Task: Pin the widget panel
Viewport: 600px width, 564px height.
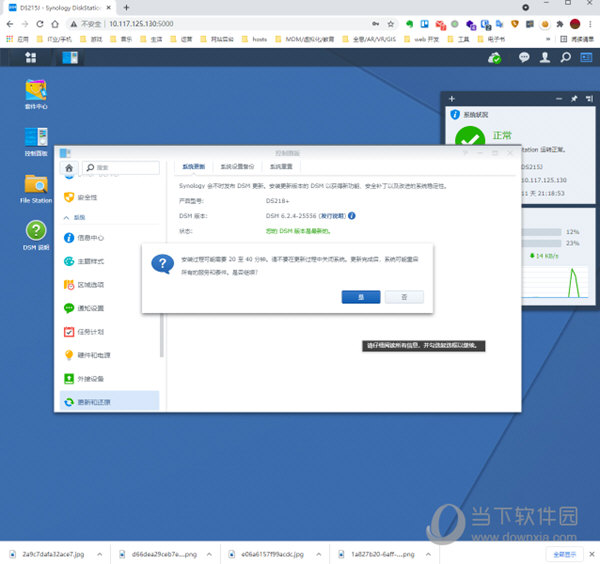Action: pyautogui.click(x=574, y=99)
